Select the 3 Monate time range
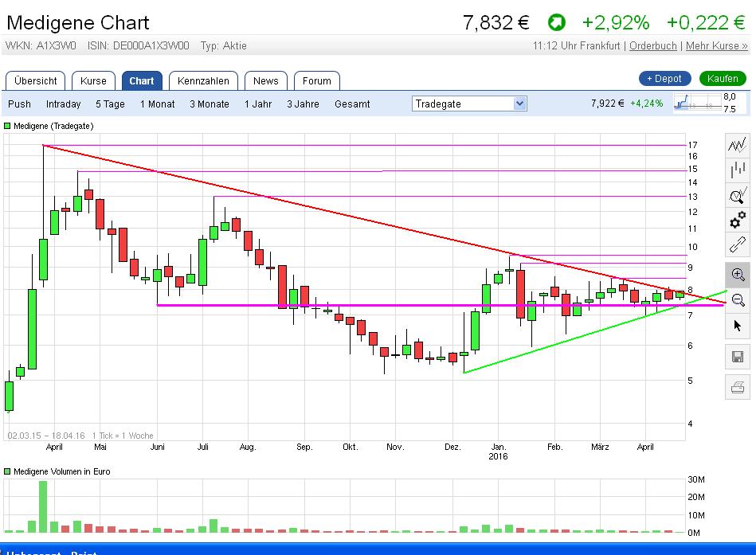 coord(210,104)
